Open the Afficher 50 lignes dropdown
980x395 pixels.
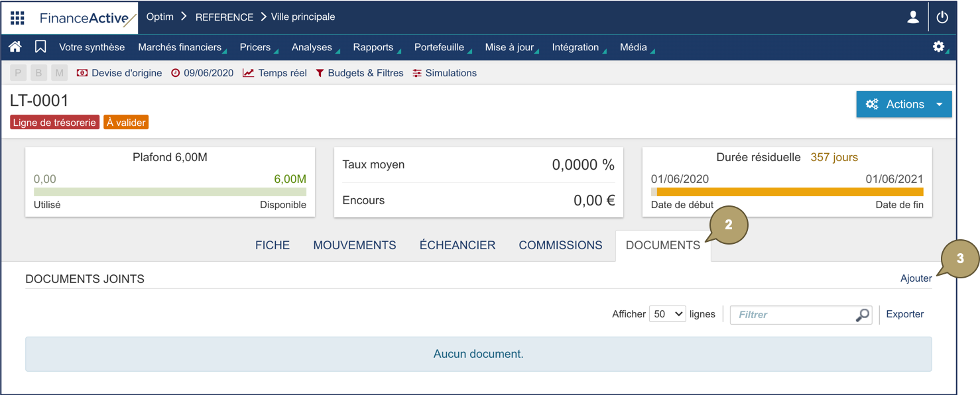pos(667,313)
